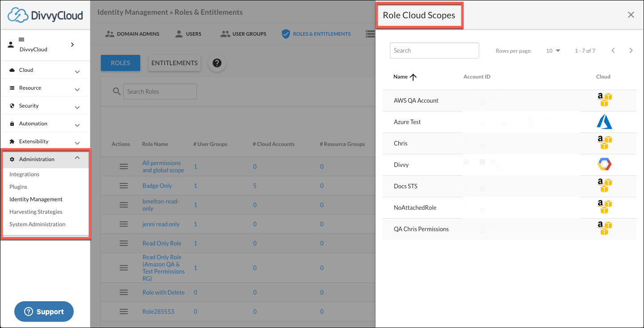Open Harvesting Strategies menu item

[36, 212]
